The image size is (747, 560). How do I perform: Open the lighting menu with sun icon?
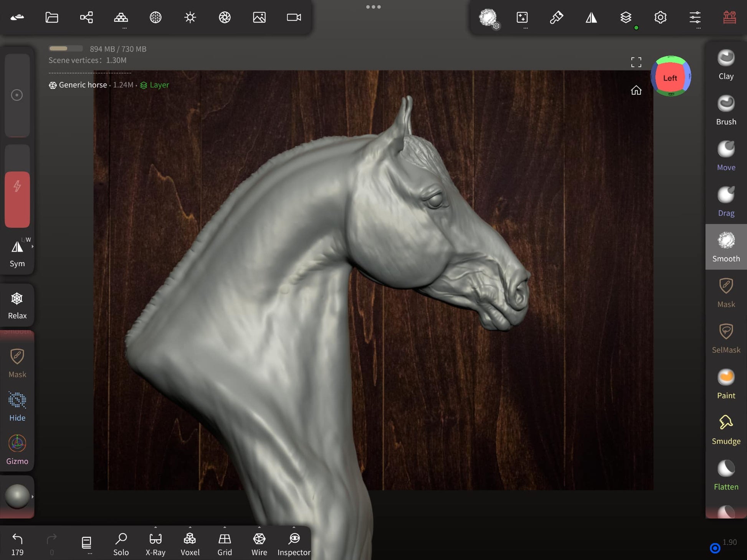(190, 17)
